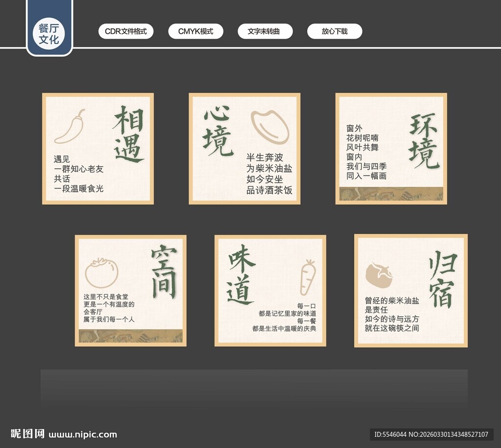Toggle the 文字未转曲 badge
Image resolution: width=501 pixels, height=448 pixels.
(x=265, y=31)
